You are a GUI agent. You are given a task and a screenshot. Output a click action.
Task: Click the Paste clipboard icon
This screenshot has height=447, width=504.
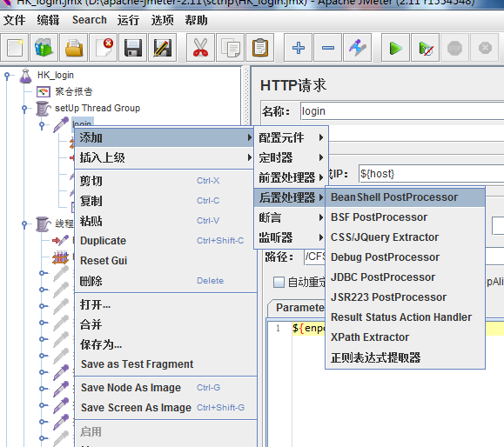click(x=259, y=48)
